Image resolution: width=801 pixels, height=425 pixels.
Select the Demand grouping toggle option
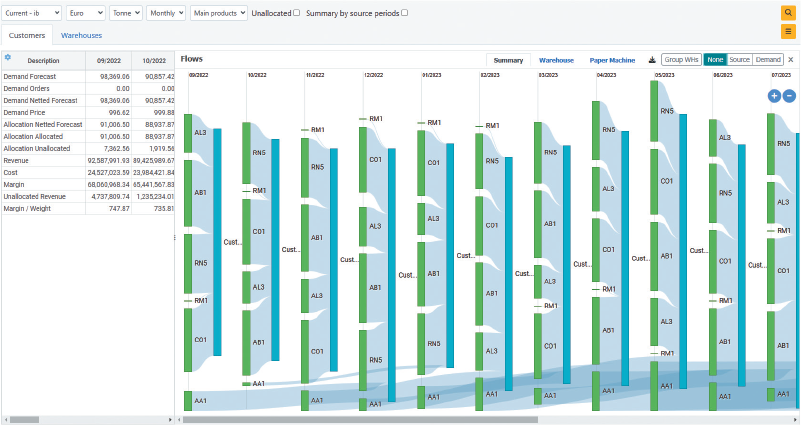coord(768,60)
